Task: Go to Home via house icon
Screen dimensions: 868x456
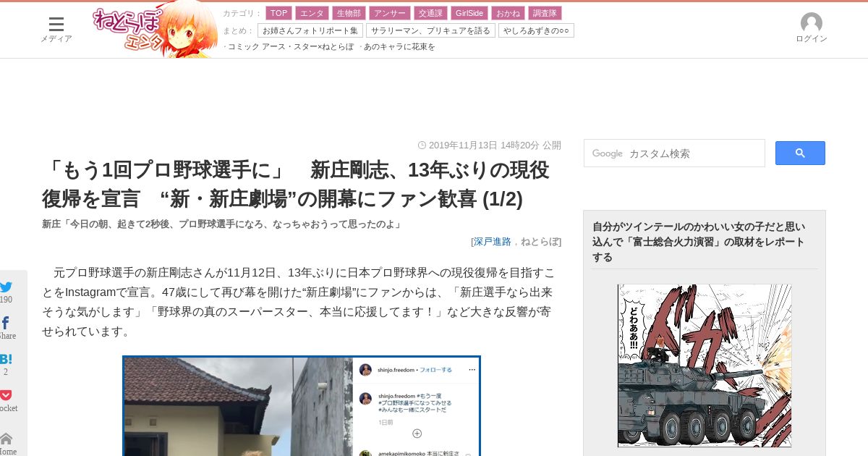Action: tap(6, 438)
